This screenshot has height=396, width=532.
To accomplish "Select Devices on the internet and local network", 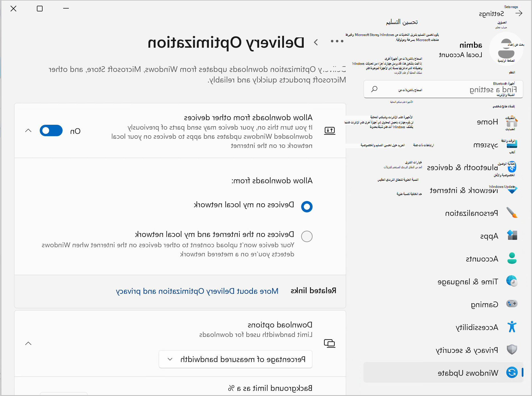I will pos(307,236).
